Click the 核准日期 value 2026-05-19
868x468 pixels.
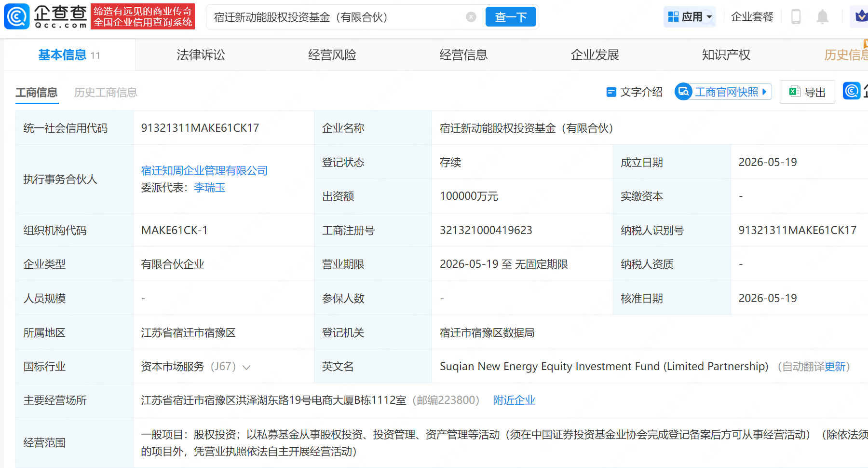click(768, 298)
